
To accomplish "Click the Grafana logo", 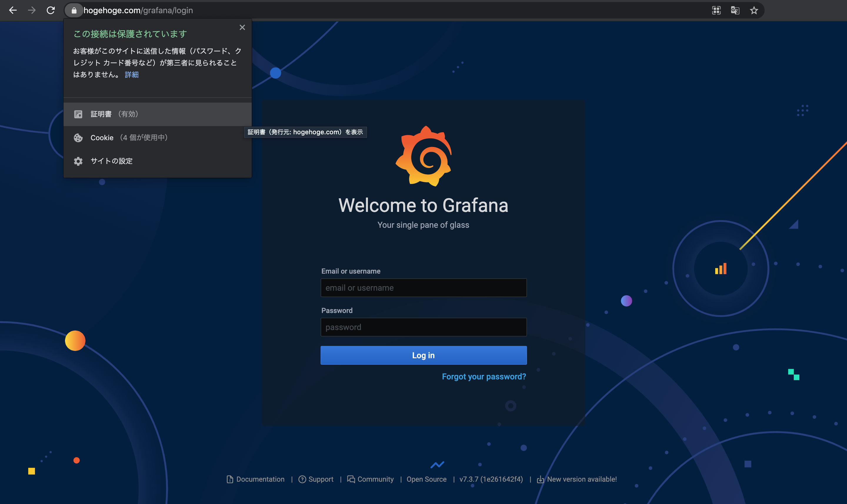I will tap(423, 156).
